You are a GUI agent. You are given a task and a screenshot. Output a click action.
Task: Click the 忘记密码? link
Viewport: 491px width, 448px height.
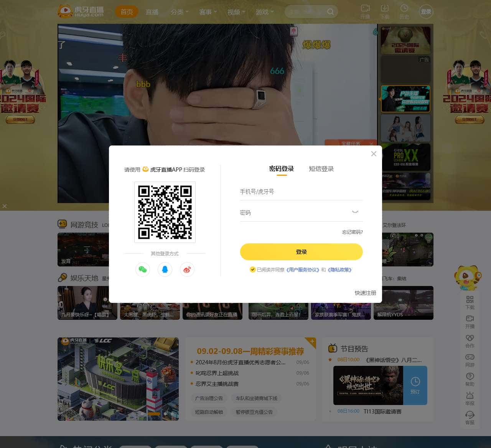353,232
